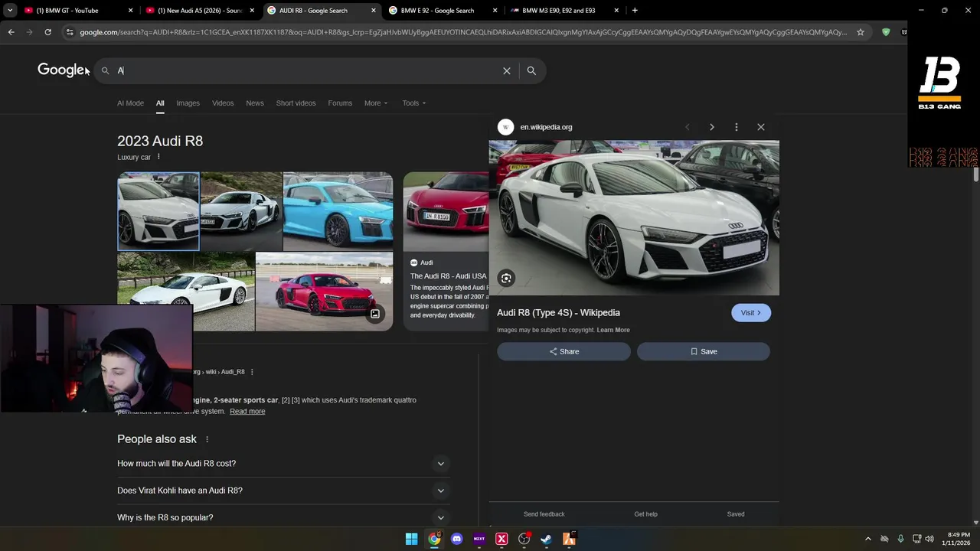Screen dimensions: 980x551
Task: Click the magnifier search button
Action: (531, 70)
